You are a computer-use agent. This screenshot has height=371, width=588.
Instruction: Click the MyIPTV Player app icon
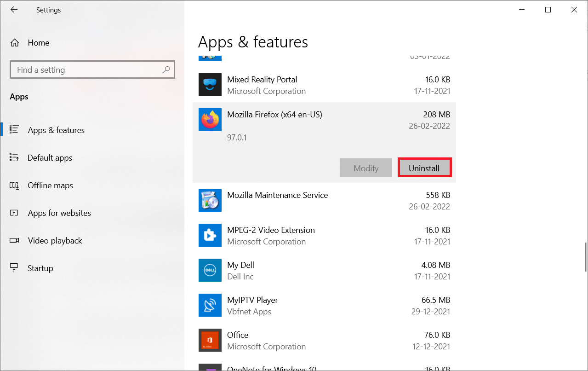point(210,305)
